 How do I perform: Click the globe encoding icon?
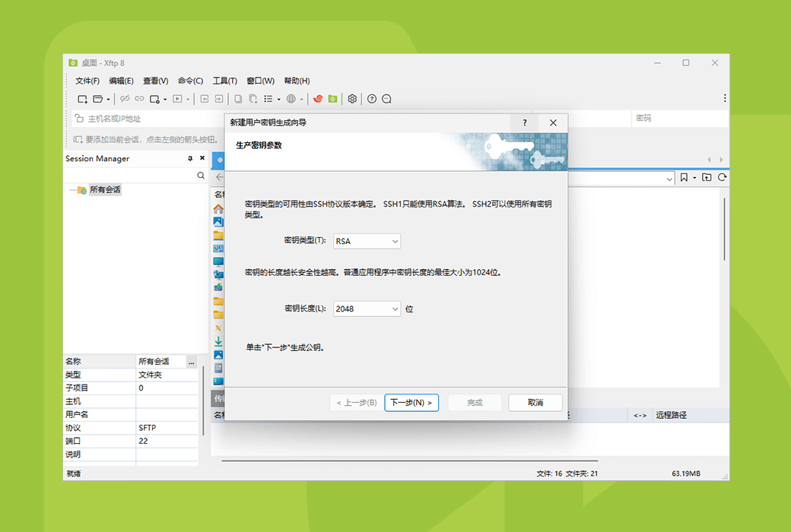tap(291, 99)
